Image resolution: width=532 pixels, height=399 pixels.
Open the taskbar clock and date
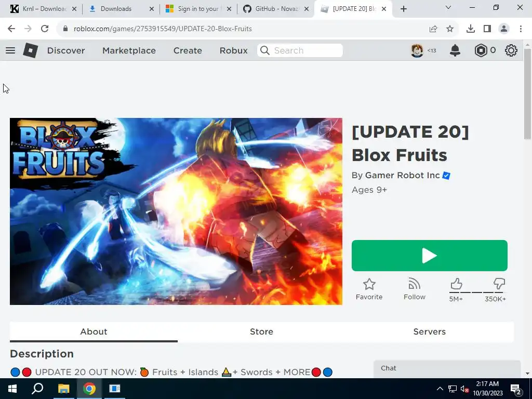coord(487,389)
